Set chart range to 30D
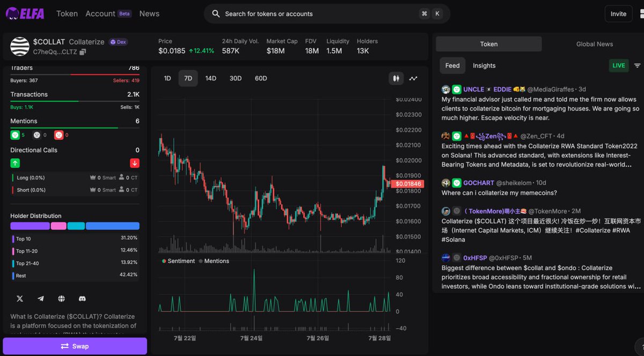The image size is (644, 356). tap(236, 78)
